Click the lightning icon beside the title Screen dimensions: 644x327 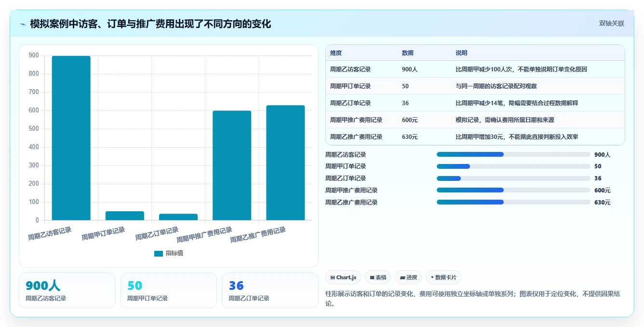pos(23,24)
